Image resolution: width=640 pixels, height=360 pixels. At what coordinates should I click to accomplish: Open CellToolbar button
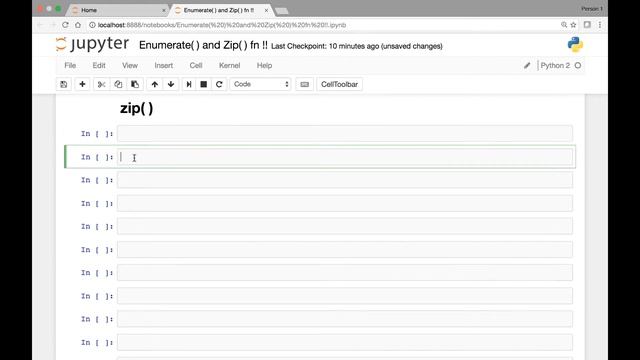pos(339,84)
